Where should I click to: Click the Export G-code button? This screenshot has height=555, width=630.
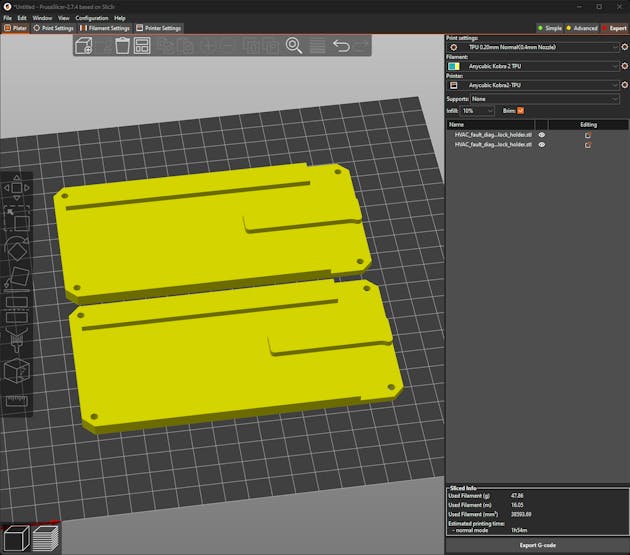coord(536,545)
